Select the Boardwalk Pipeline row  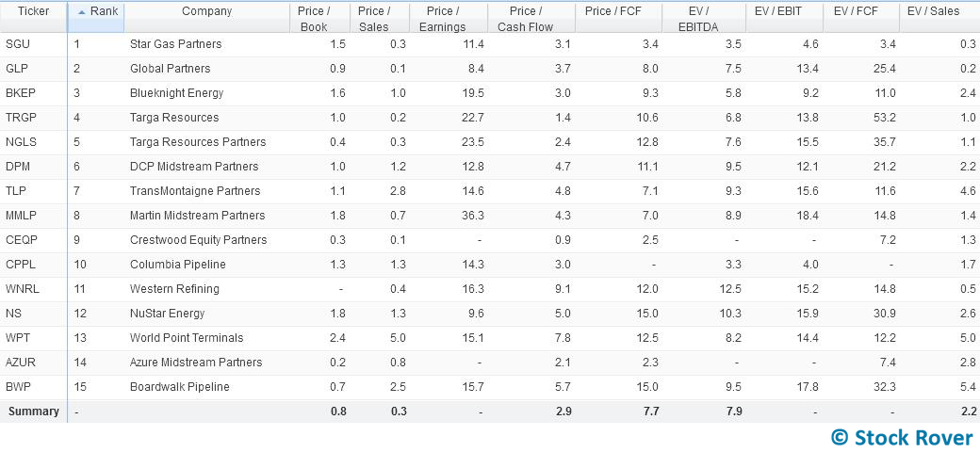[490, 387]
